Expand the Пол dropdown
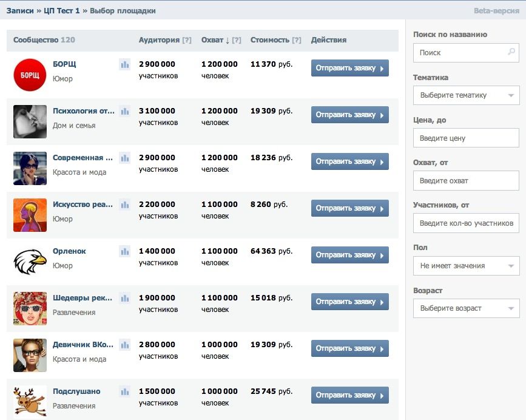 coord(467,266)
